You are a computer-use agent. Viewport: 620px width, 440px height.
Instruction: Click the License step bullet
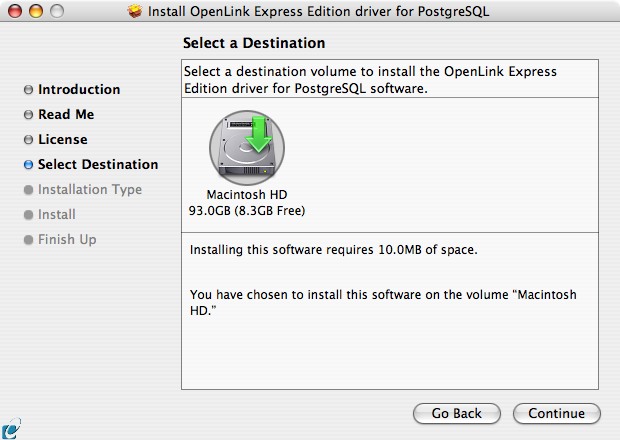pyautogui.click(x=28, y=140)
